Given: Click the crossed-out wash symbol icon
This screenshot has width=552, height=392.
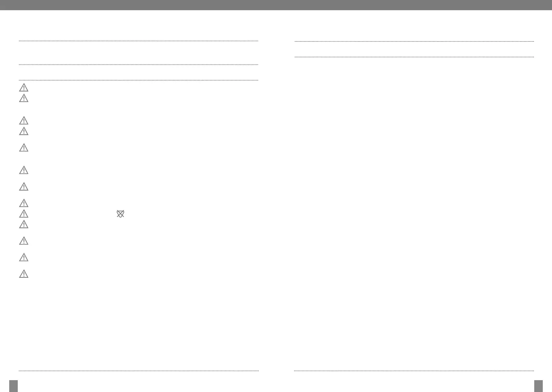Looking at the screenshot, I should coord(120,214).
